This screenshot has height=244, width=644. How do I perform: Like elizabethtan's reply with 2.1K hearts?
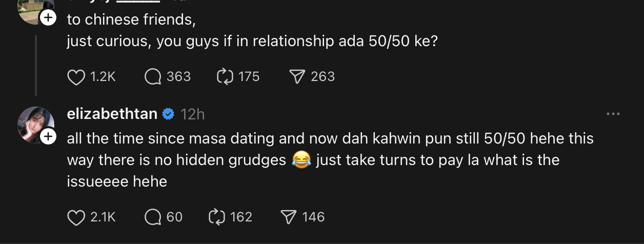tap(76, 217)
